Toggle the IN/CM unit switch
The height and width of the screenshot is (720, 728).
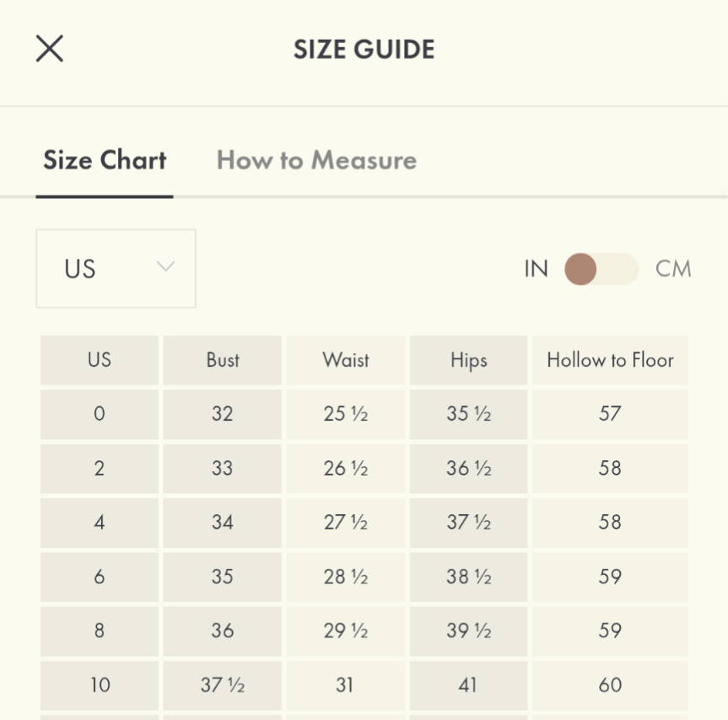click(601, 270)
